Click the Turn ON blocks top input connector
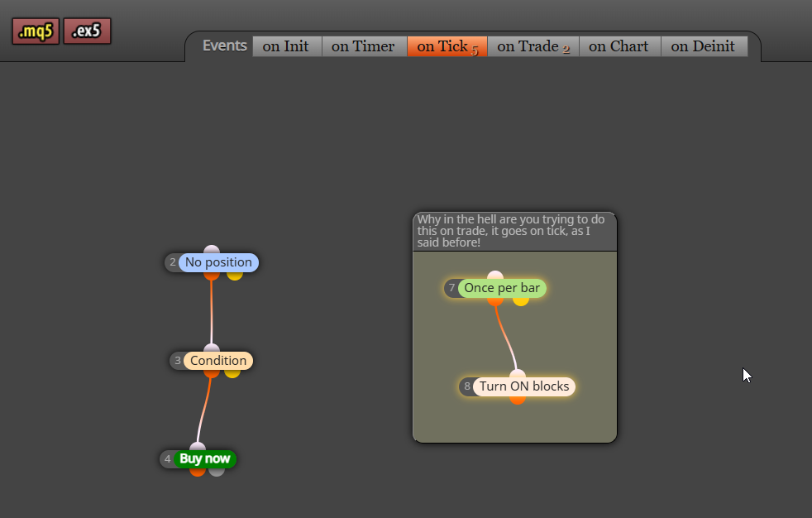This screenshot has width=812, height=518. [518, 373]
